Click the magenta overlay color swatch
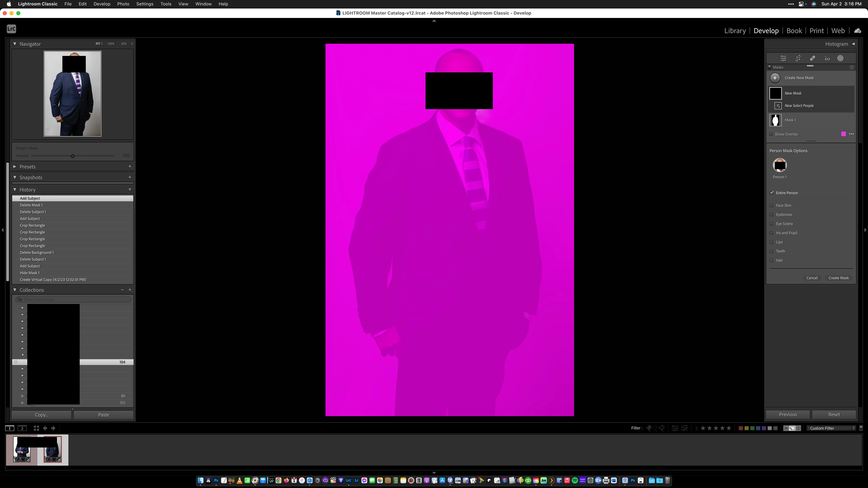The image size is (868, 488). pyautogui.click(x=843, y=134)
